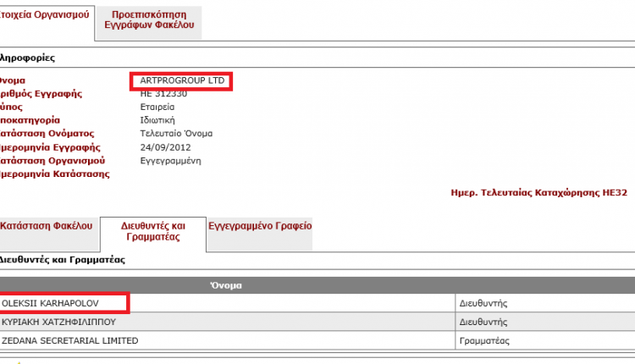Click the Ιδιωτική subcategory value
The height and width of the screenshot is (364, 635).
click(x=157, y=120)
